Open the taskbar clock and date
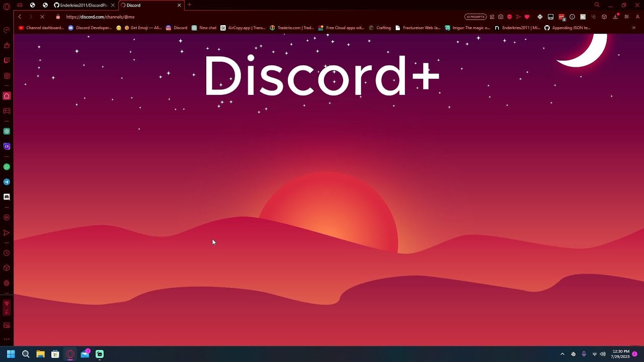 620,354
